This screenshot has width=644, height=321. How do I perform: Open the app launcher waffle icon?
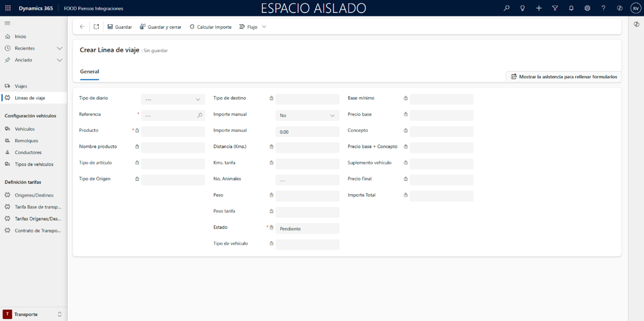click(8, 8)
